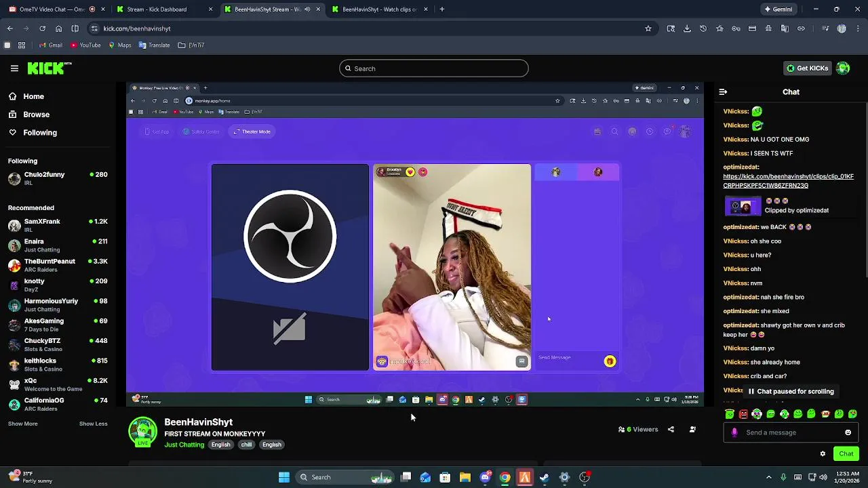Screen dimensions: 868x488
Task: Click the Chrome address bar URL
Action: pyautogui.click(x=137, y=28)
